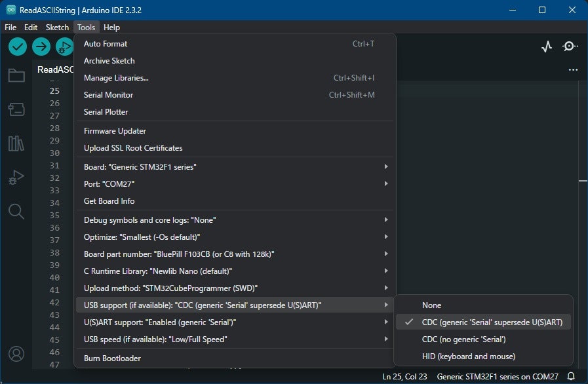Click line number 31 in gutter

[54, 165]
